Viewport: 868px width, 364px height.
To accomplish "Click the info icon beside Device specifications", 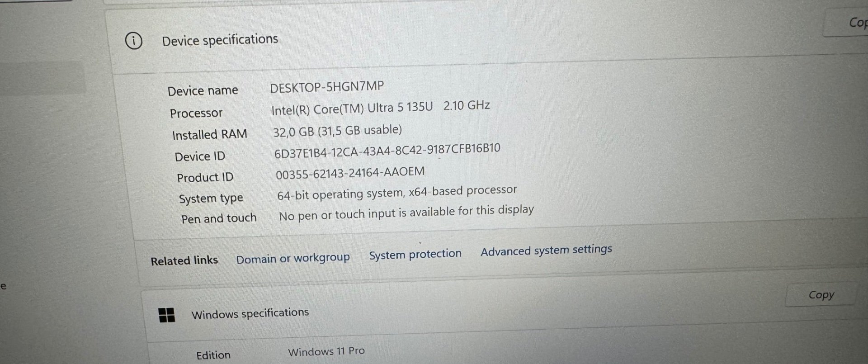I will coord(133,41).
